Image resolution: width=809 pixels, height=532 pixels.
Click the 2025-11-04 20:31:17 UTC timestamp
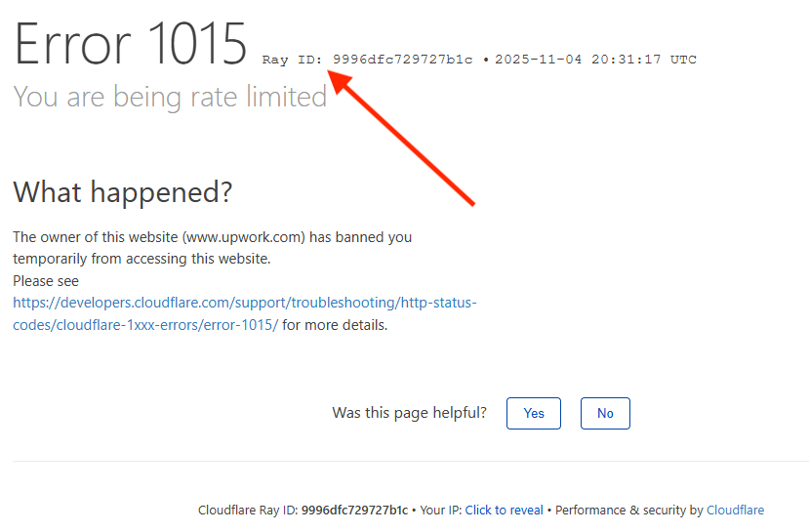[595, 60]
